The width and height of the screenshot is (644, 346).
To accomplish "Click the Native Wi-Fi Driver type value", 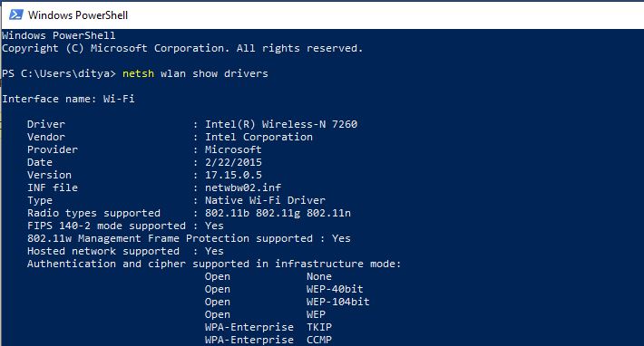I will [x=266, y=200].
